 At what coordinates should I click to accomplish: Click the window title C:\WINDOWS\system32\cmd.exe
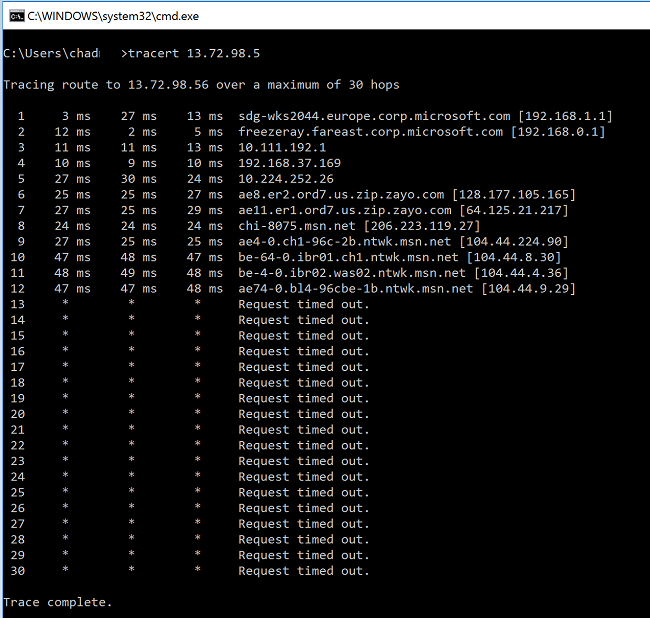click(113, 16)
